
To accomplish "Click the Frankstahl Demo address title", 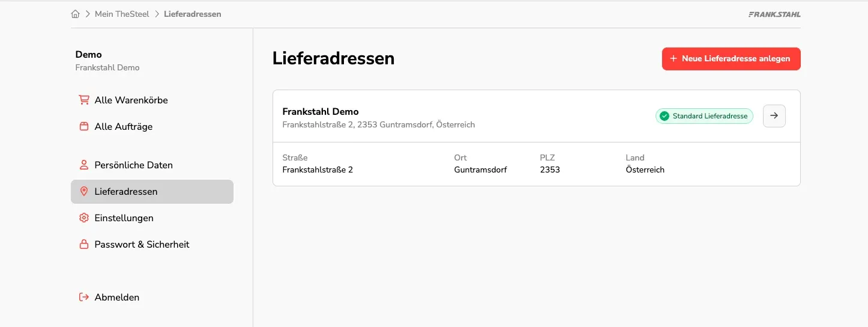I will pos(321,112).
